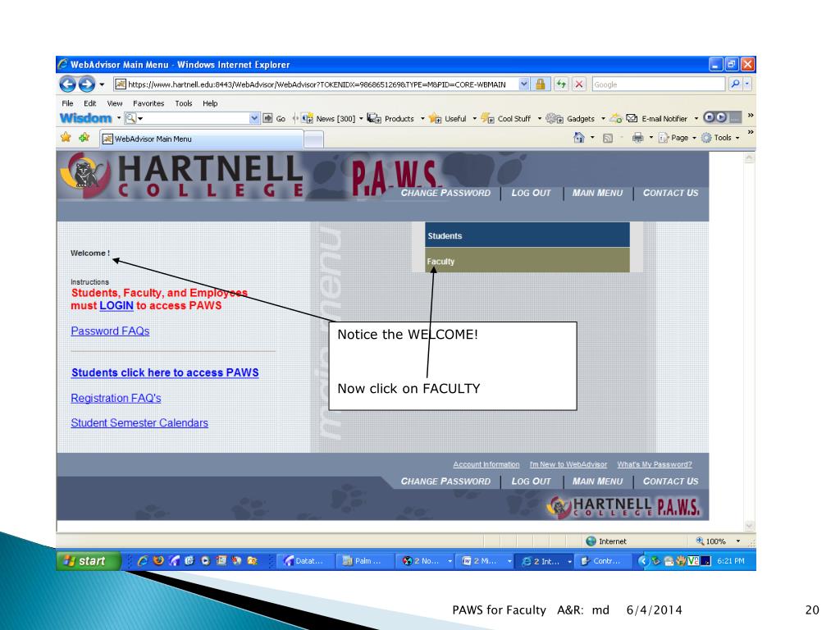The width and height of the screenshot is (840, 630).
Task: Click the yellow Favorites Center star
Action: click(66, 138)
